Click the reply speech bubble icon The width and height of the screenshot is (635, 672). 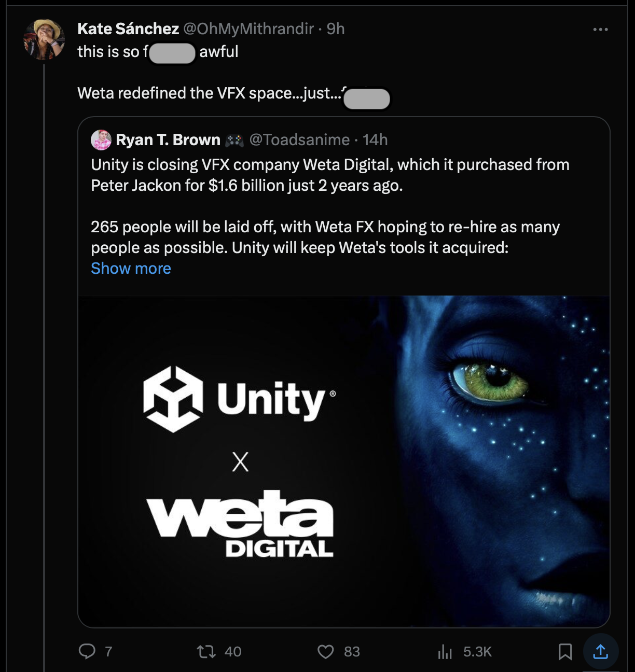[87, 651]
